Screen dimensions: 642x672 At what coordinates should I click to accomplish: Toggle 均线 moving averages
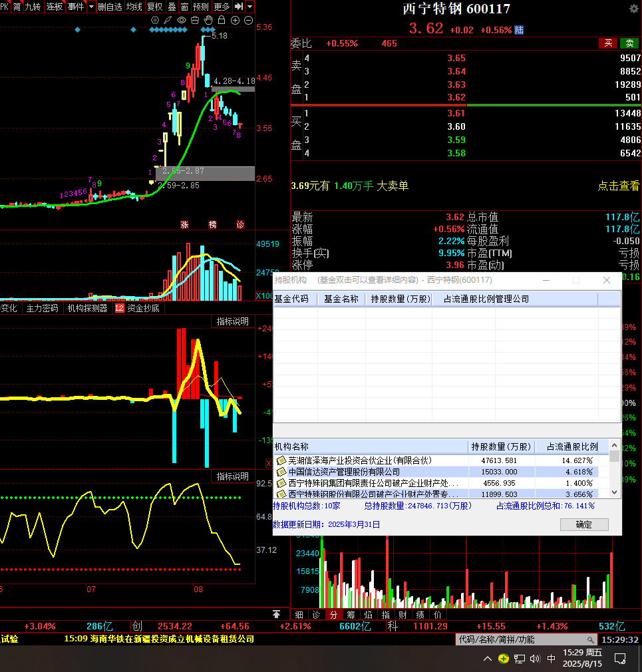tap(134, 7)
